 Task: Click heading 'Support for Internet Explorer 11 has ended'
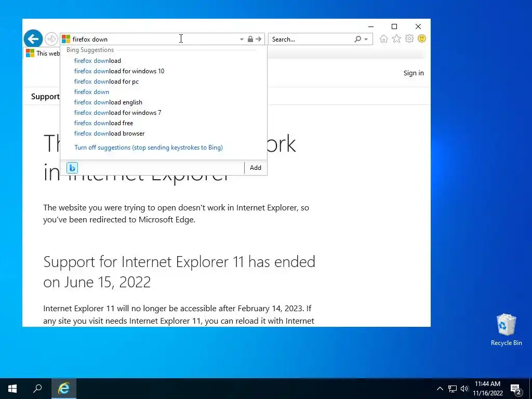(179, 272)
